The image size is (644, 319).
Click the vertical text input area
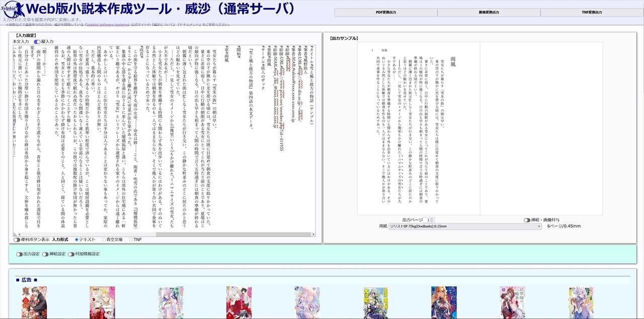[161, 136]
